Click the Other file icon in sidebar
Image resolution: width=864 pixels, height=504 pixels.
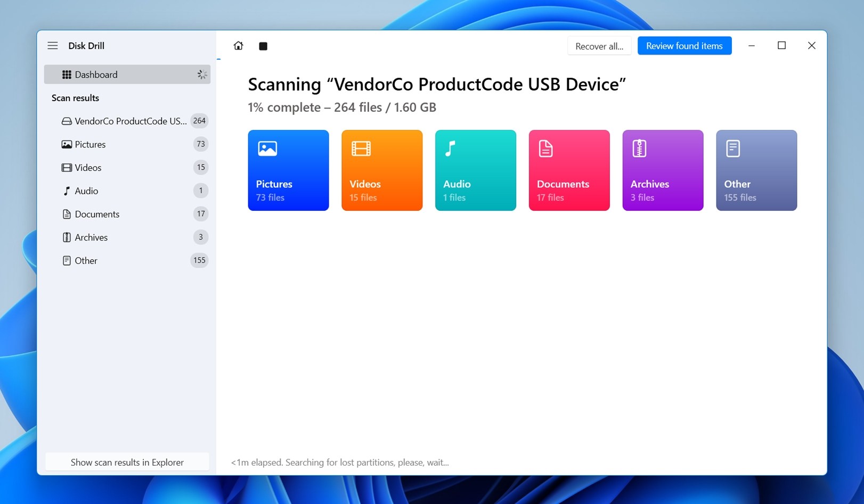coord(67,261)
